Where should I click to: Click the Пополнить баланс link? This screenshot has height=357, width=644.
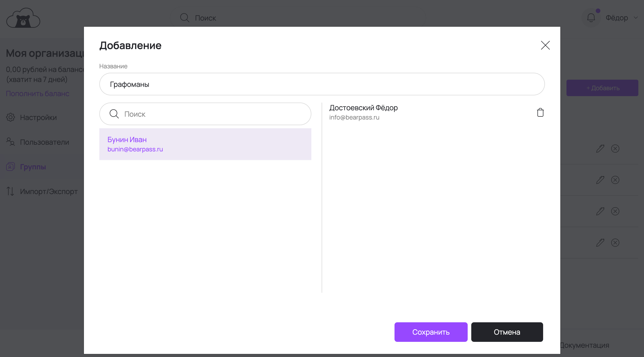37,94
